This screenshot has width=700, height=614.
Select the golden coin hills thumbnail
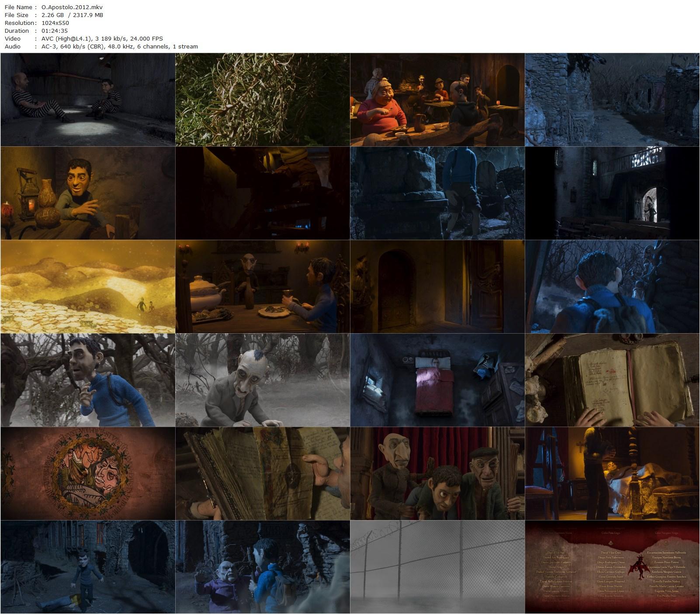[87, 286]
